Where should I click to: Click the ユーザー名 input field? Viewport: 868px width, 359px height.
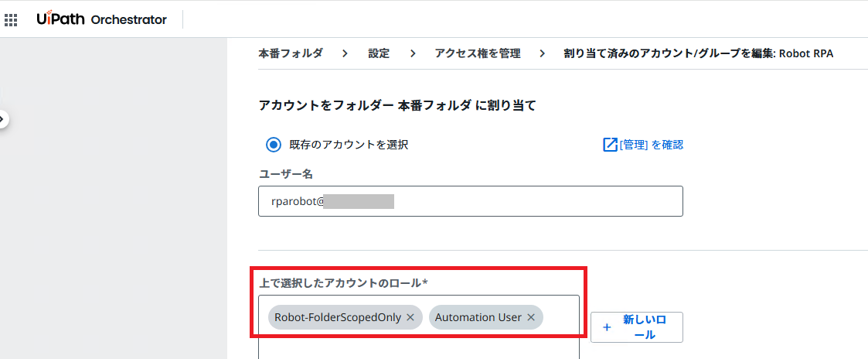[470, 201]
